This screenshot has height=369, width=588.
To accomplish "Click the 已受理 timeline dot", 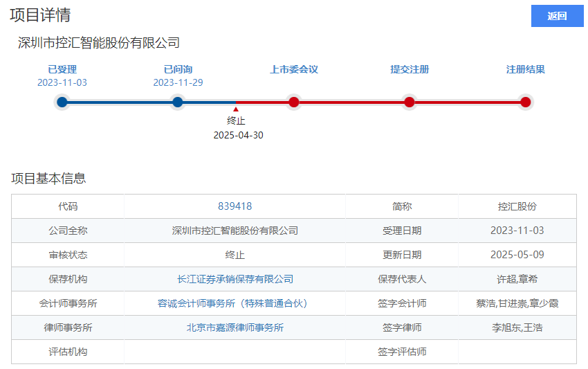I will coord(62,102).
